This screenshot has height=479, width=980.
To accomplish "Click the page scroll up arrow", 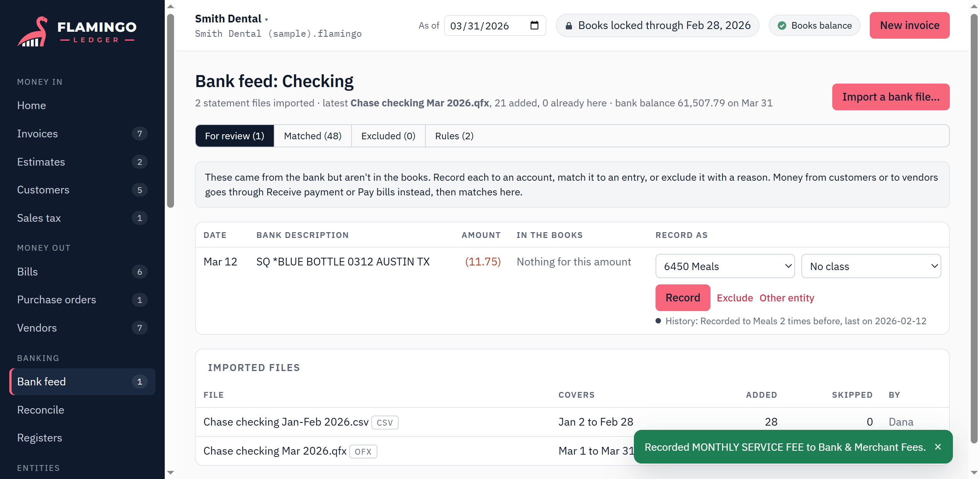I will (x=974, y=6).
